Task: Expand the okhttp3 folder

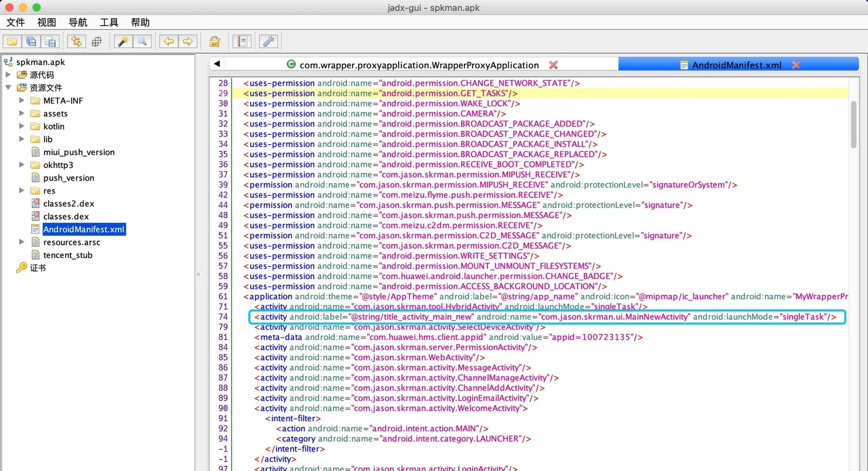Action: point(22,165)
